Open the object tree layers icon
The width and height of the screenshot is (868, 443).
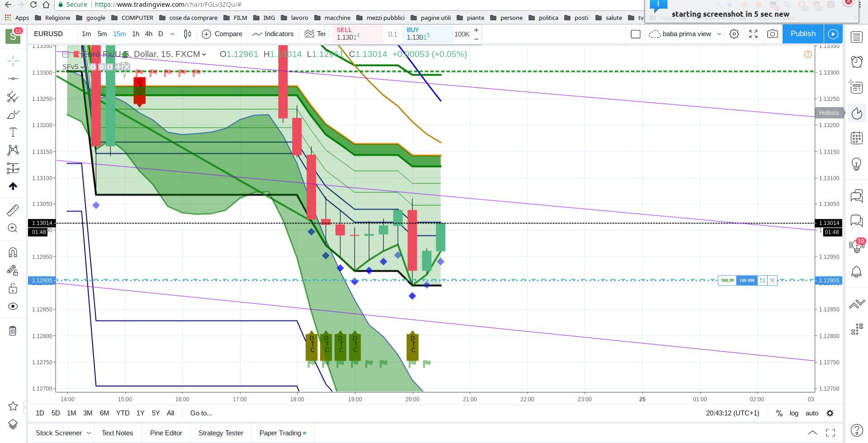(13, 424)
